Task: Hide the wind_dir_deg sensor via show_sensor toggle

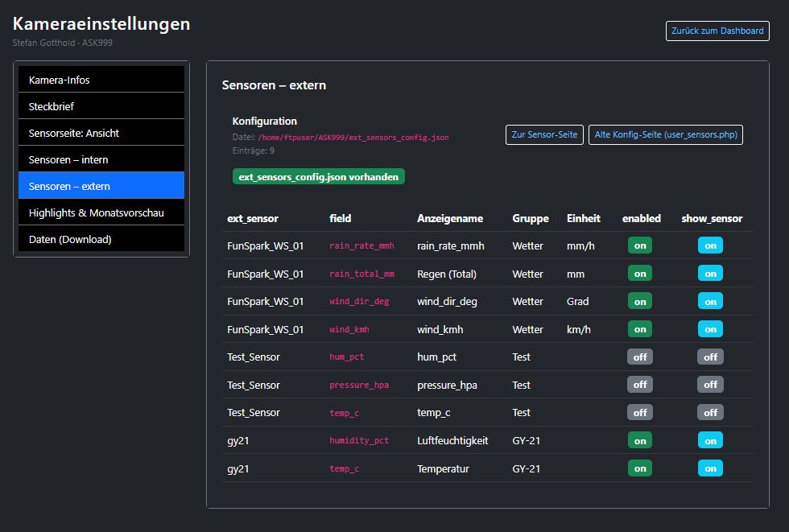Action: pos(709,301)
